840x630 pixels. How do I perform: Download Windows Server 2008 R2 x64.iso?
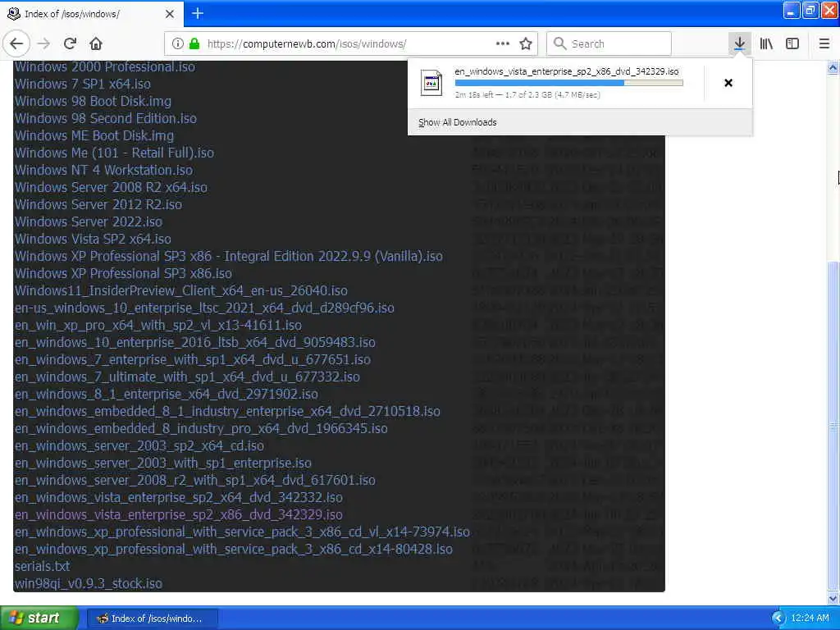click(x=111, y=188)
